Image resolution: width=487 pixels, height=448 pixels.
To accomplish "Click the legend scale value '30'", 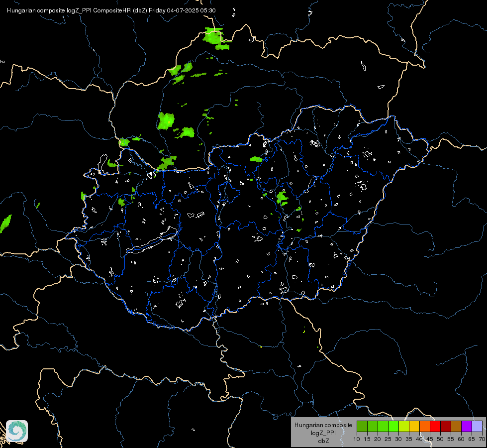I will point(398,439).
